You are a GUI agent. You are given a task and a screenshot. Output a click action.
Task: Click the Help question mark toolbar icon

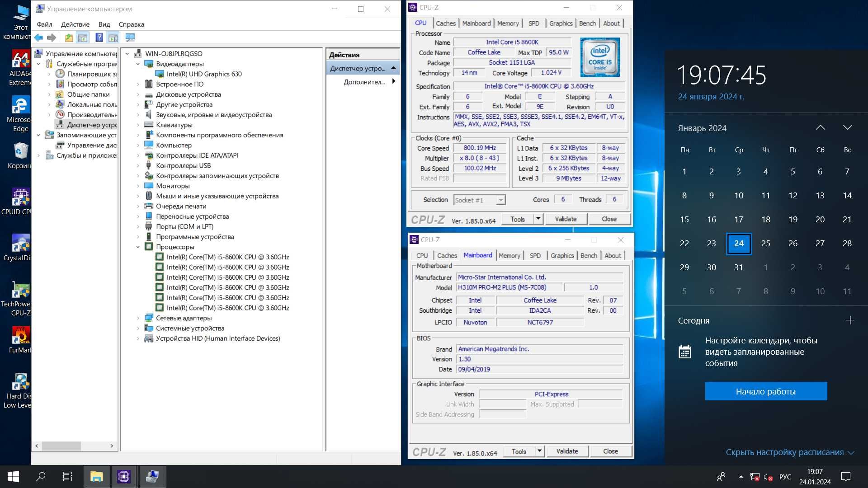(x=99, y=38)
